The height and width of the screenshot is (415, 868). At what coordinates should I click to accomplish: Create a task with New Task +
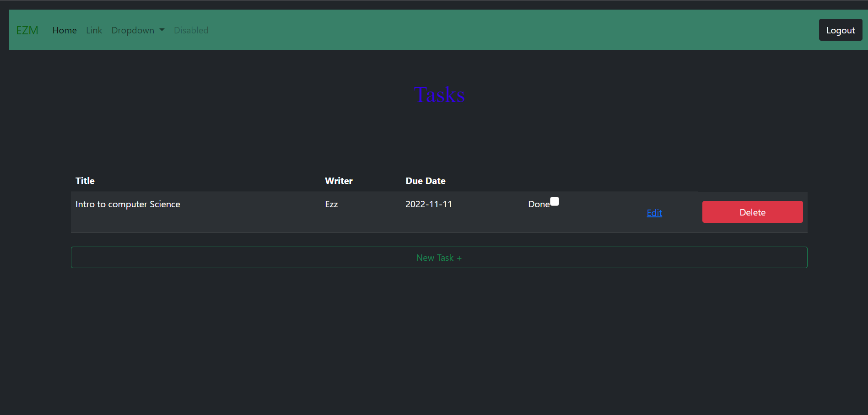click(438, 257)
